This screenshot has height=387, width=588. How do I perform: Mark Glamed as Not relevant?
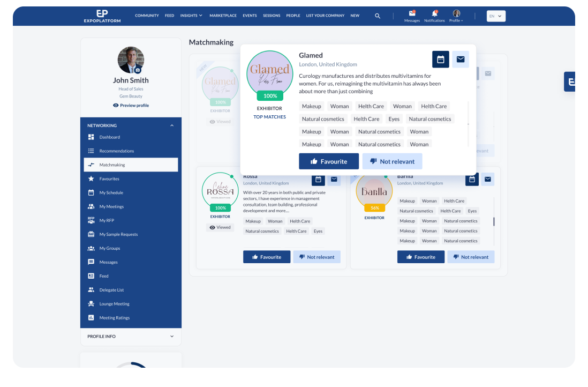coord(392,161)
